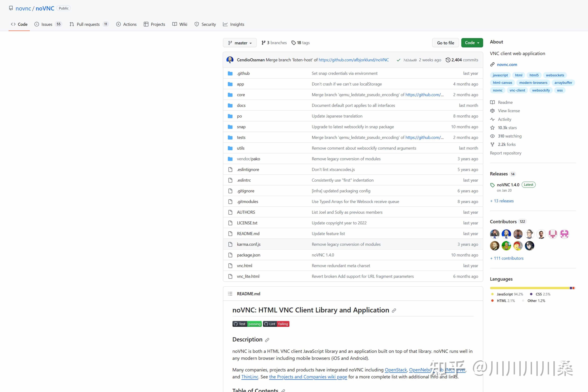Switch to the Issues tab
588x392 pixels.
coord(47,24)
